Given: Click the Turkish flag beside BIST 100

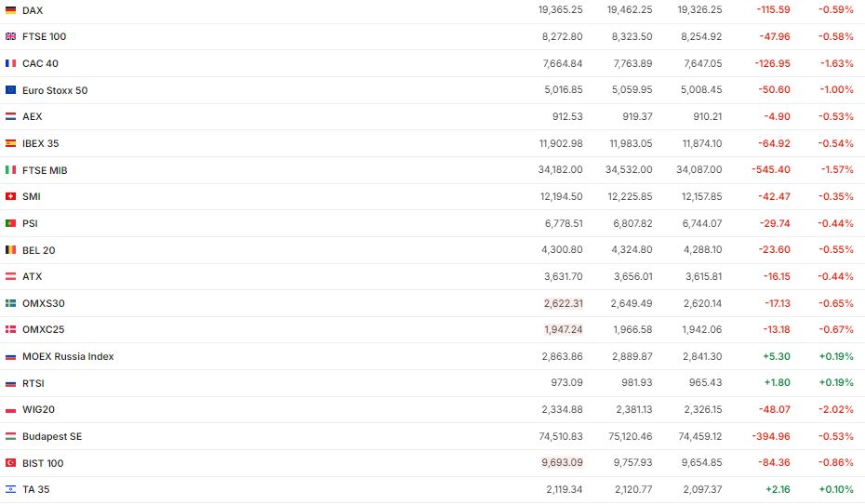Looking at the screenshot, I should coord(10,463).
